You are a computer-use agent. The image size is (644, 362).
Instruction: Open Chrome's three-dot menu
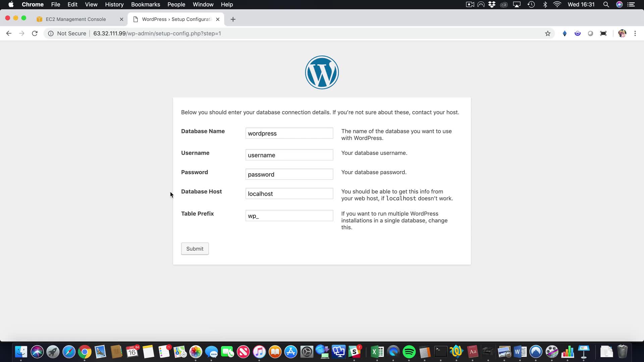click(x=635, y=34)
